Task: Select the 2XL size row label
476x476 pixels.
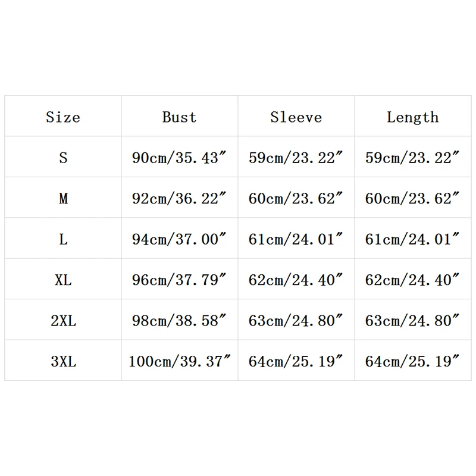Action: click(63, 320)
